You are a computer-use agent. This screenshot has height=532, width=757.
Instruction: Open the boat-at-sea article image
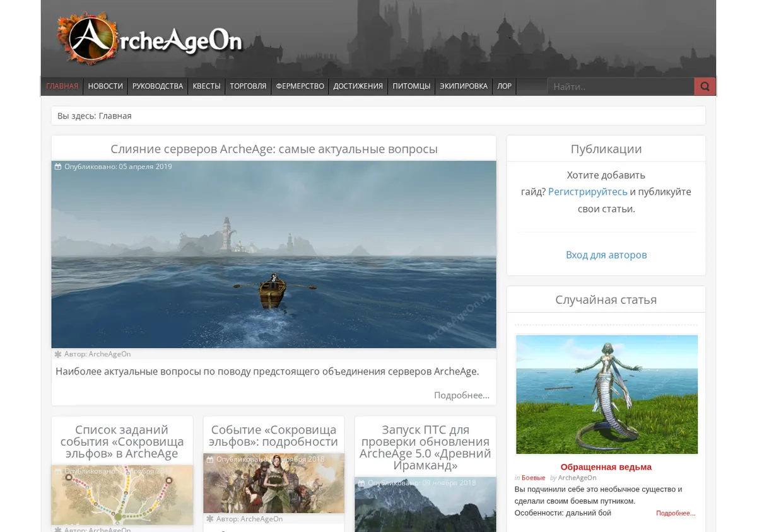pos(274,254)
